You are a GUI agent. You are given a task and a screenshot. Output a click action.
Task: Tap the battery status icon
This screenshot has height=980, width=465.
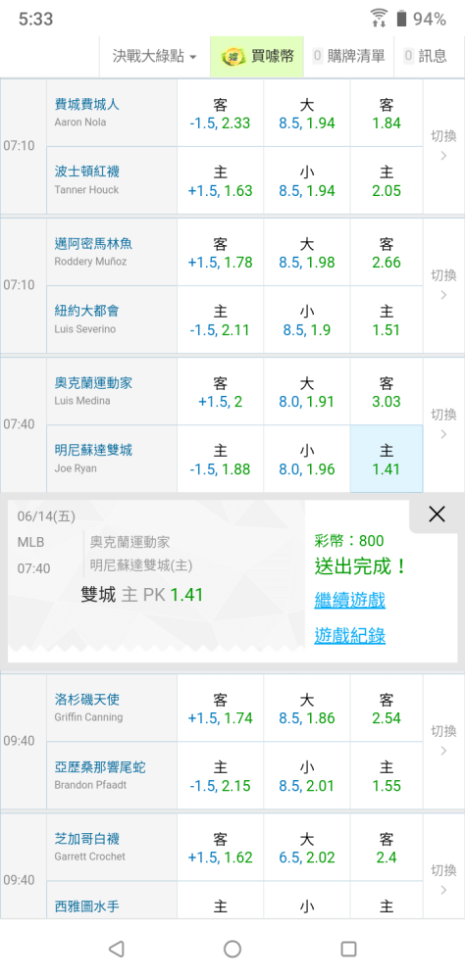[x=401, y=18]
